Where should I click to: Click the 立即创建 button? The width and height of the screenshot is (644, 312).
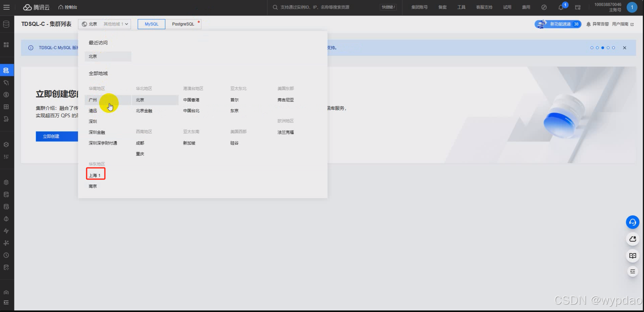57,136
